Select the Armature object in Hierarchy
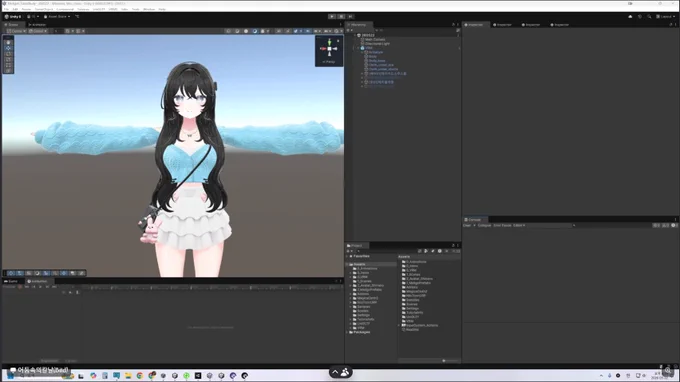 coord(376,52)
